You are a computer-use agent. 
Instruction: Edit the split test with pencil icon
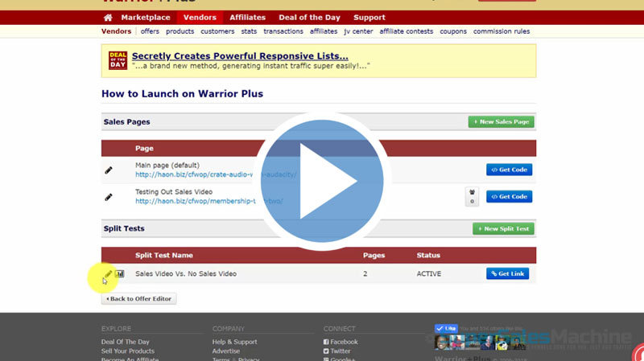tap(108, 274)
